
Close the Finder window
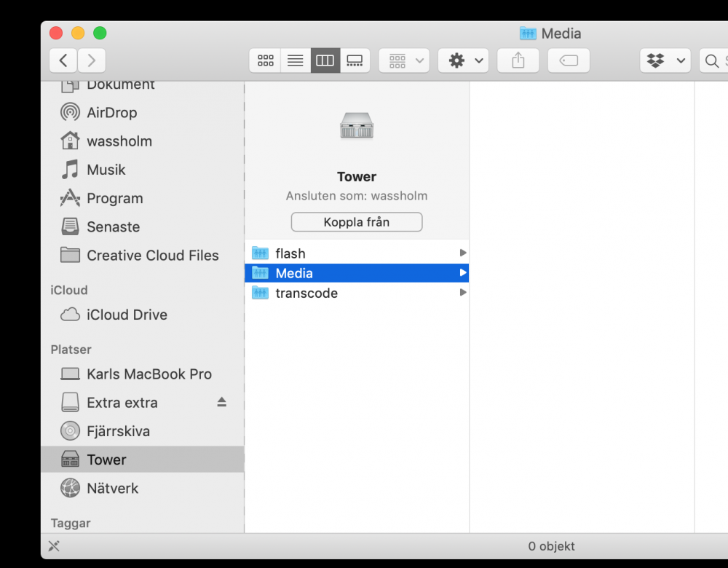(56, 33)
